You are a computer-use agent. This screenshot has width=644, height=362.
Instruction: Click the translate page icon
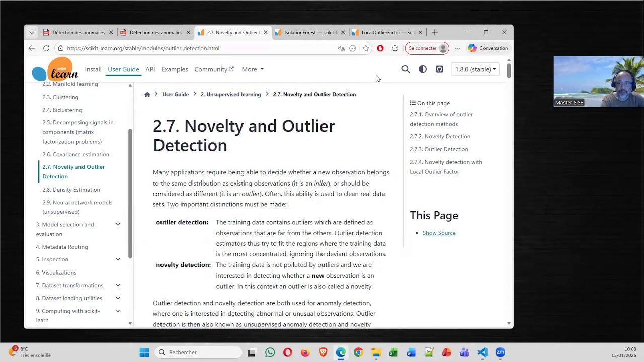[341, 48]
